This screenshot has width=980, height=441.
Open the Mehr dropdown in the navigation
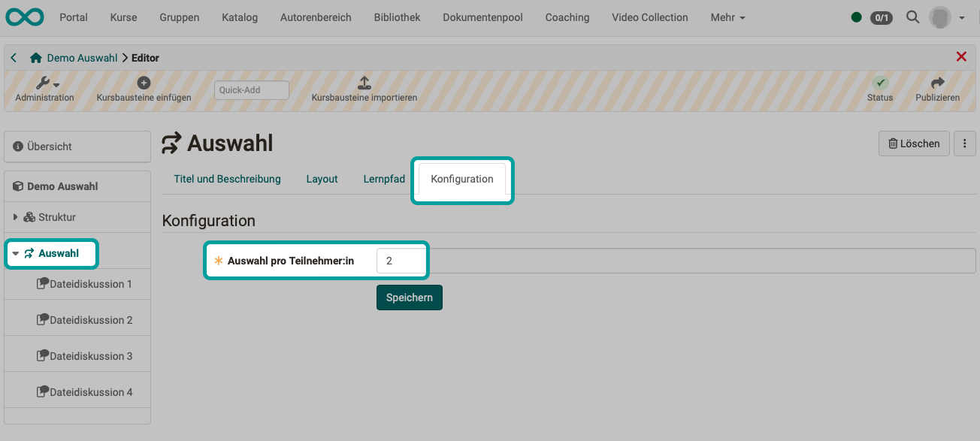727,17
